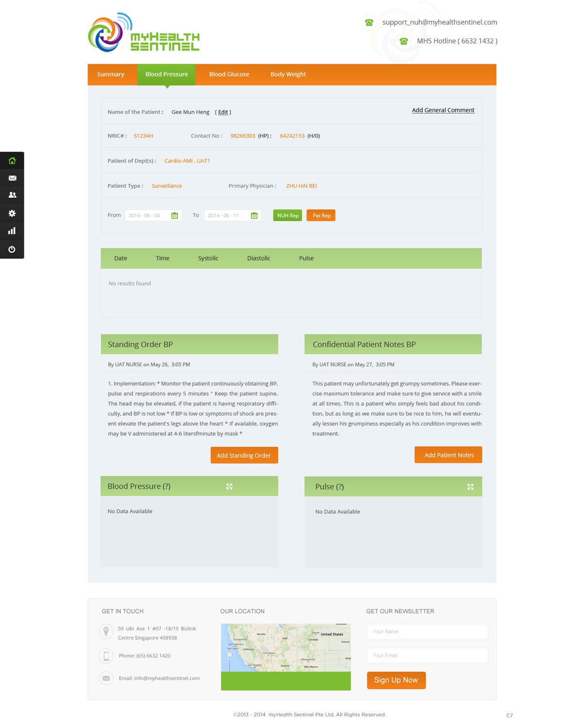Image resolution: width=584 pixels, height=728 pixels.
Task: Click the phone icon beside support email
Action: pos(369,22)
